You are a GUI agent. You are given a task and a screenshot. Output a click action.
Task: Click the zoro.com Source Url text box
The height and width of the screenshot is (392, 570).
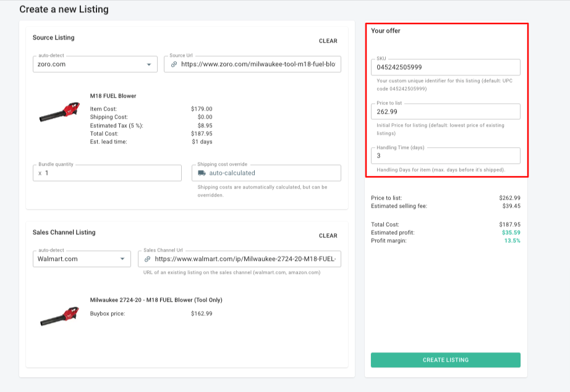tap(258, 64)
